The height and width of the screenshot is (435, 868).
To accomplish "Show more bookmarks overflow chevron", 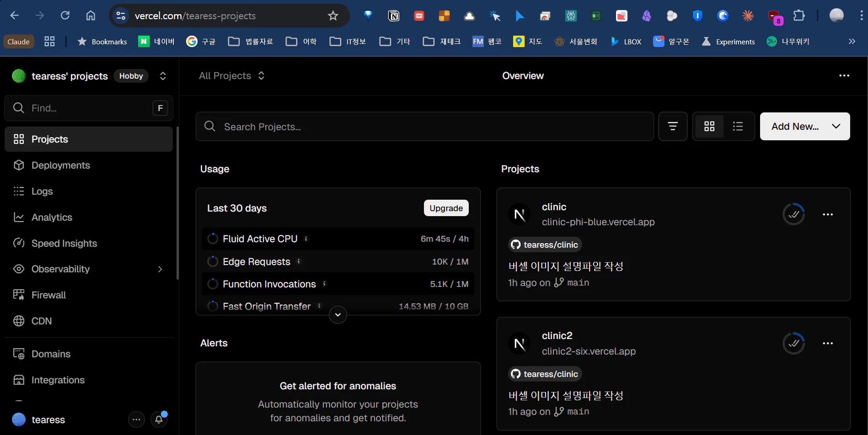I will tap(852, 42).
